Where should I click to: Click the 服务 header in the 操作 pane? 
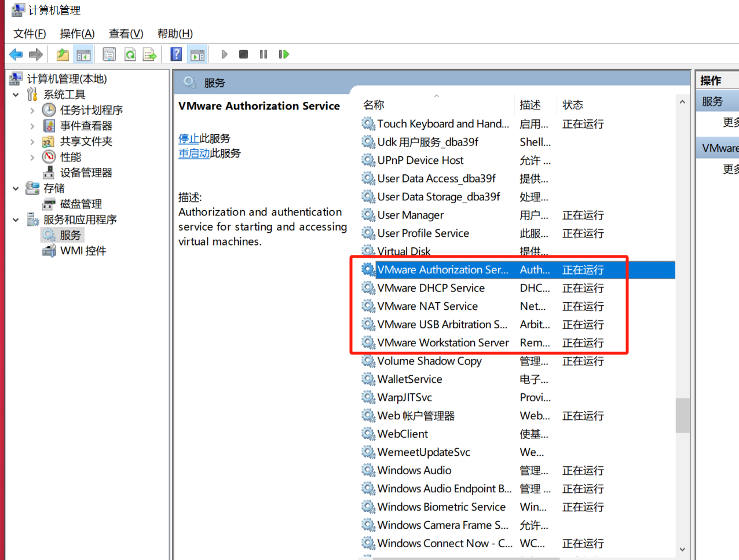tap(717, 101)
